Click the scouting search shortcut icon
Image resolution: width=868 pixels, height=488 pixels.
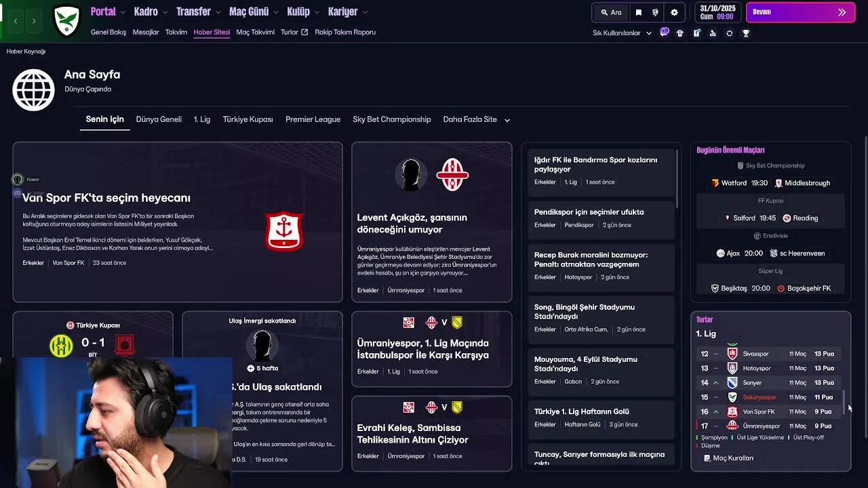click(713, 33)
